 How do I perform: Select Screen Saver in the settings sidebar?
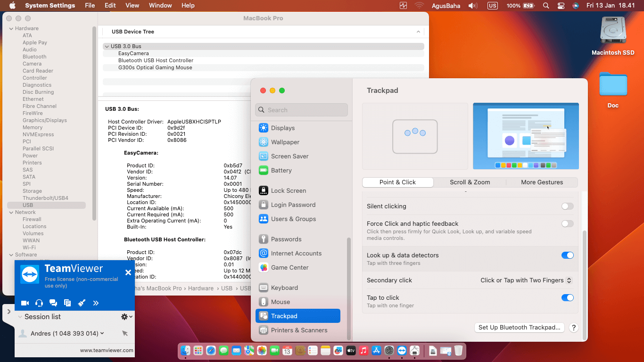[297, 156]
